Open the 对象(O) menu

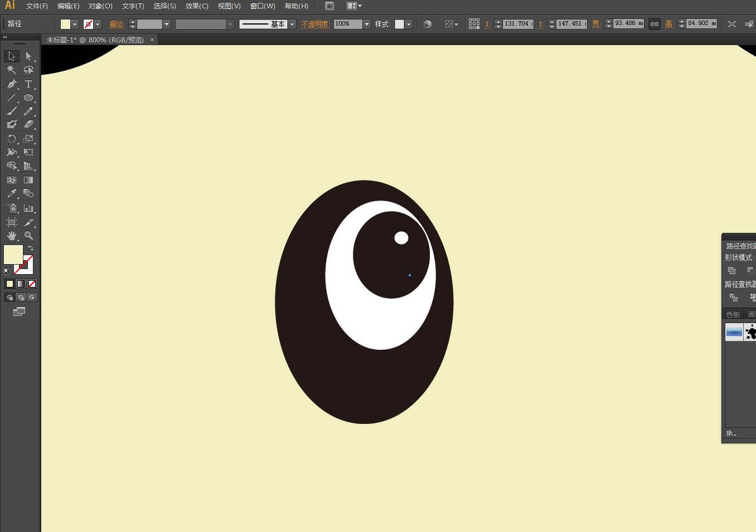point(100,6)
